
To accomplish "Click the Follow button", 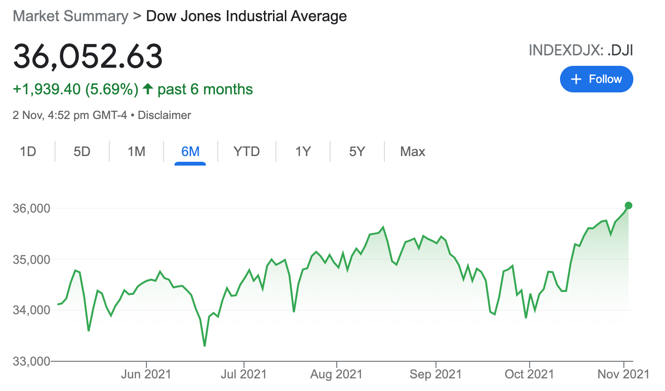I will (596, 79).
